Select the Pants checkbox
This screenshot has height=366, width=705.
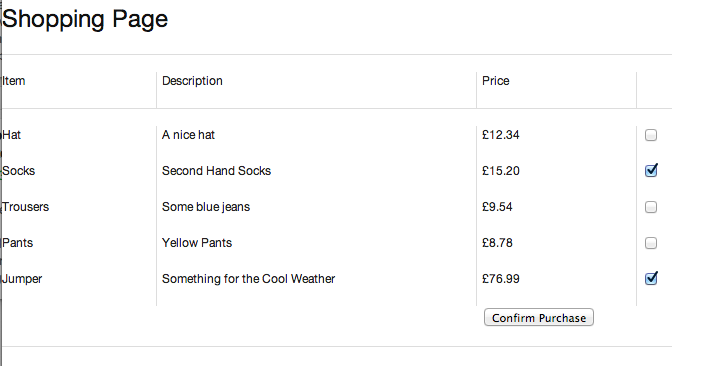point(651,243)
